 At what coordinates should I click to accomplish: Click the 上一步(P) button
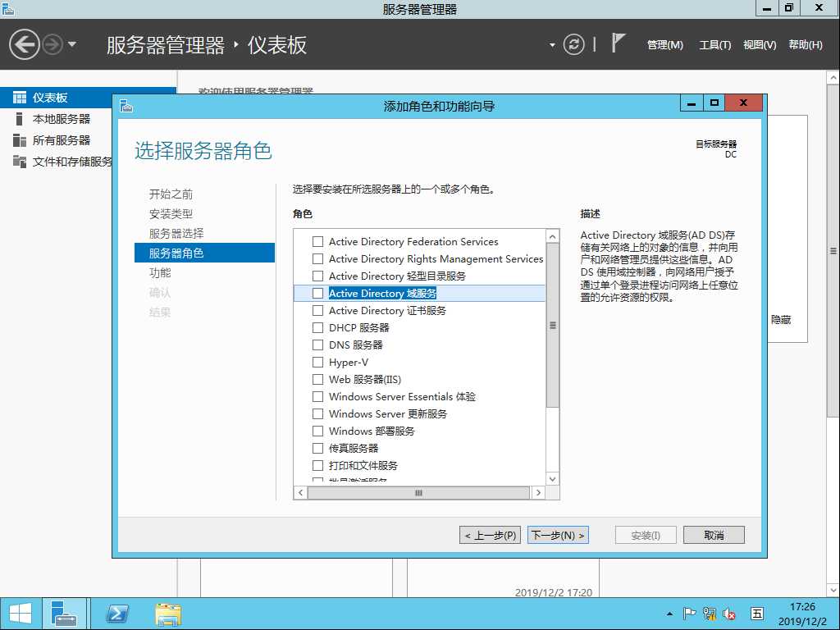click(490, 535)
